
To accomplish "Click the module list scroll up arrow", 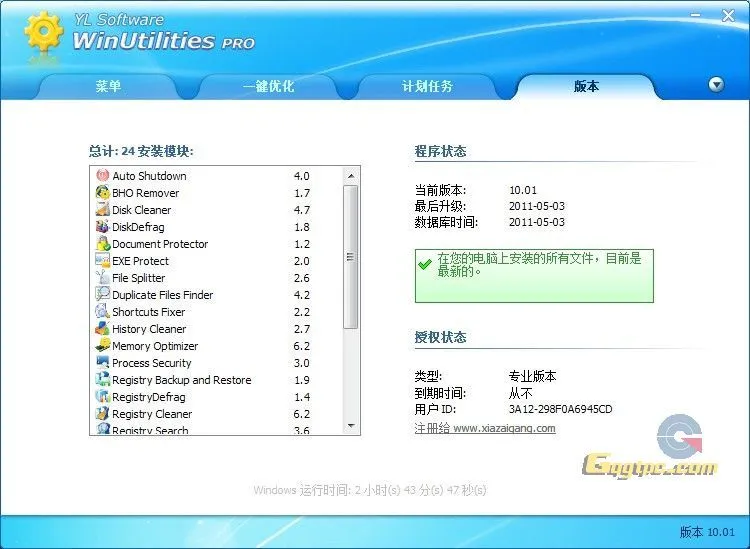I will coord(351,176).
